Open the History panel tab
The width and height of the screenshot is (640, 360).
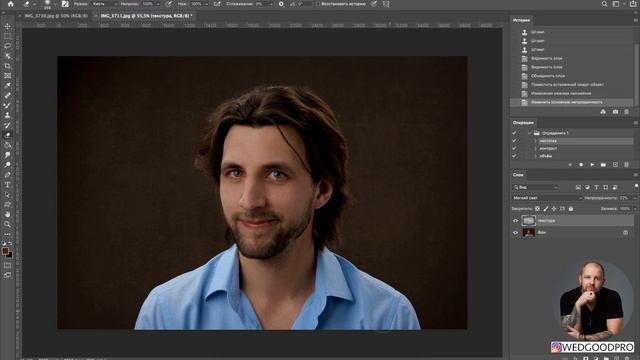(x=521, y=20)
